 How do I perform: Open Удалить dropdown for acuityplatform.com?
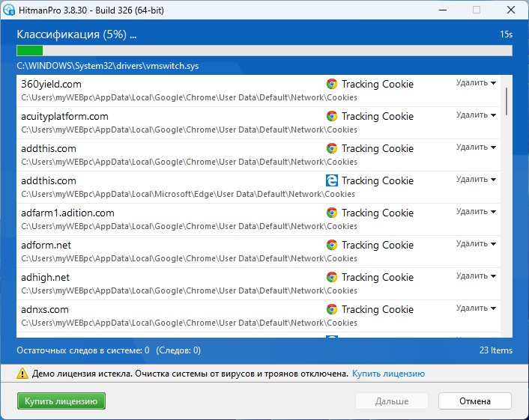tap(476, 115)
